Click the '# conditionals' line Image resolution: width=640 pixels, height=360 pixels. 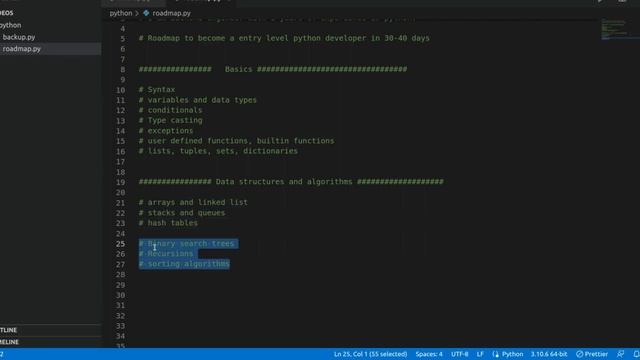pyautogui.click(x=170, y=110)
